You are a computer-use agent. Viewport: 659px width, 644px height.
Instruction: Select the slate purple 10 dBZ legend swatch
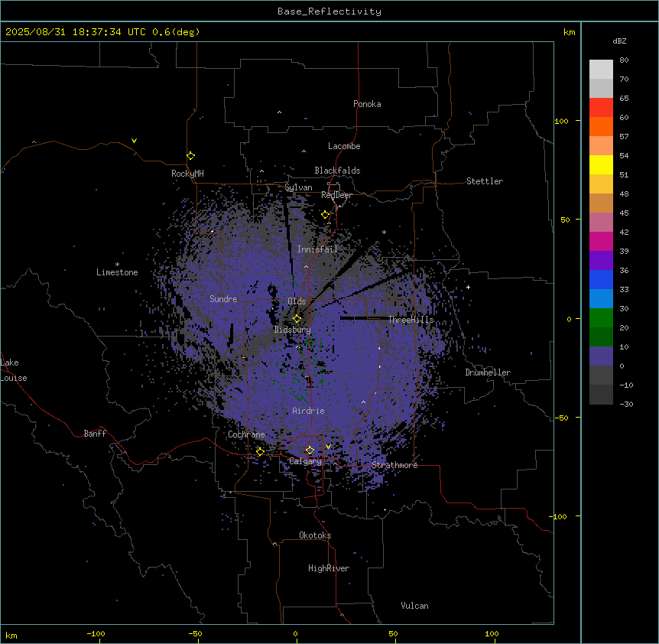[x=601, y=356]
